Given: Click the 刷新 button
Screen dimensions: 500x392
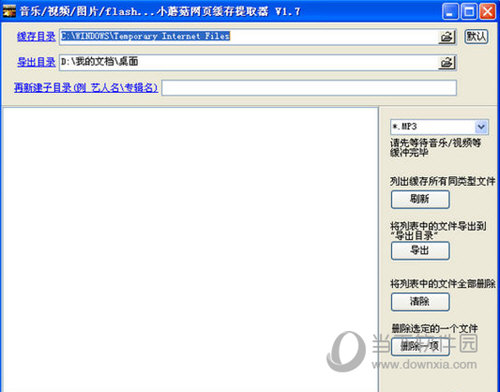Looking at the screenshot, I should click(420, 199).
